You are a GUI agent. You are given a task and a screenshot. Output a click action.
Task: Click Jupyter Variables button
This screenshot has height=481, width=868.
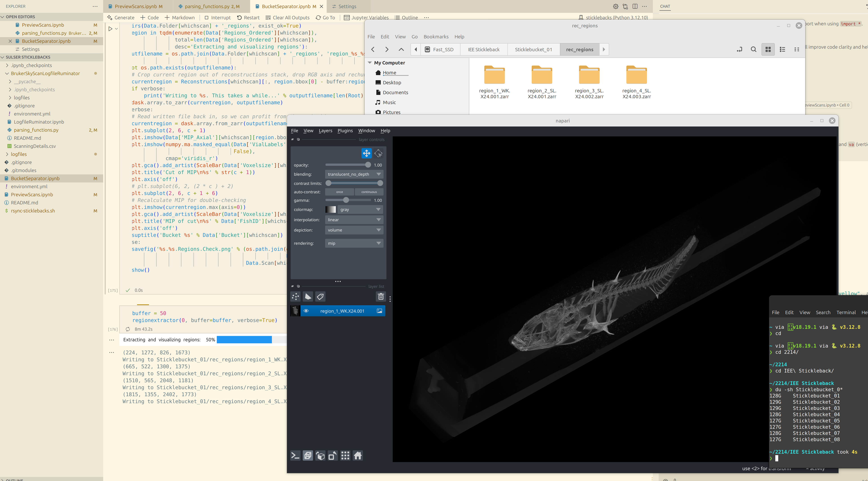tap(366, 17)
